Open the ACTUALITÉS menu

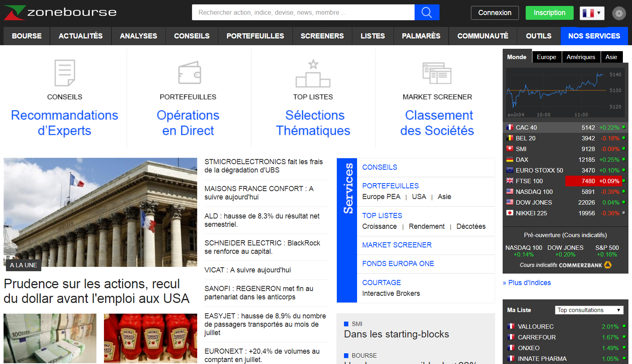coord(81,36)
